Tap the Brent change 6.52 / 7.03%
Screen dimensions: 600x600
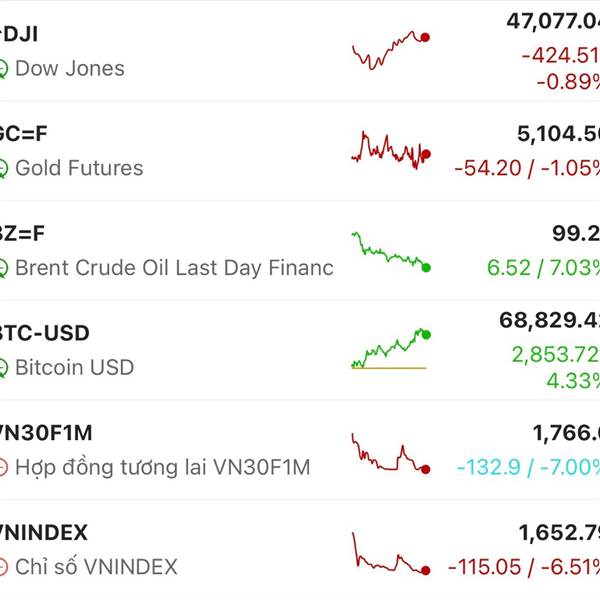(x=543, y=268)
